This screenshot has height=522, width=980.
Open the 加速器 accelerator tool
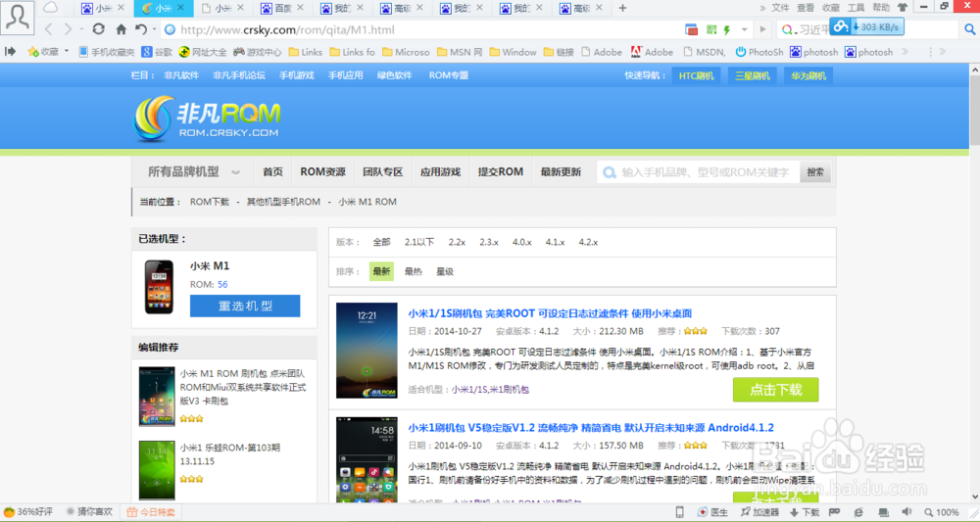click(759, 512)
